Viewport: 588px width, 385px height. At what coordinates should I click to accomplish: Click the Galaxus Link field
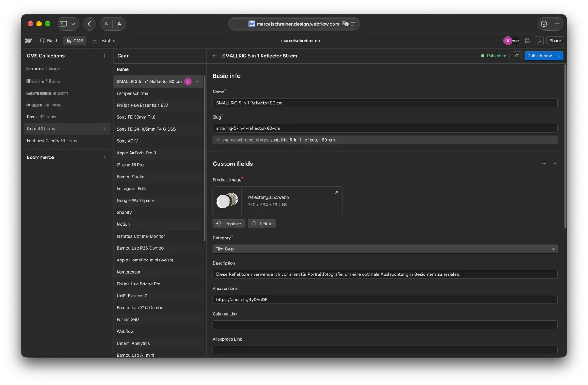pyautogui.click(x=385, y=325)
